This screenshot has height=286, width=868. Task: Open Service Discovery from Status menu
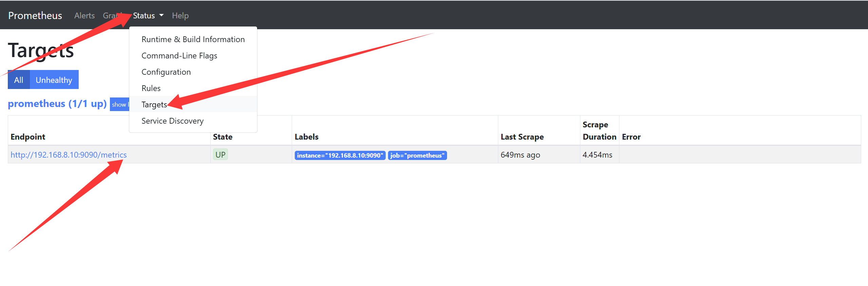click(193, 121)
